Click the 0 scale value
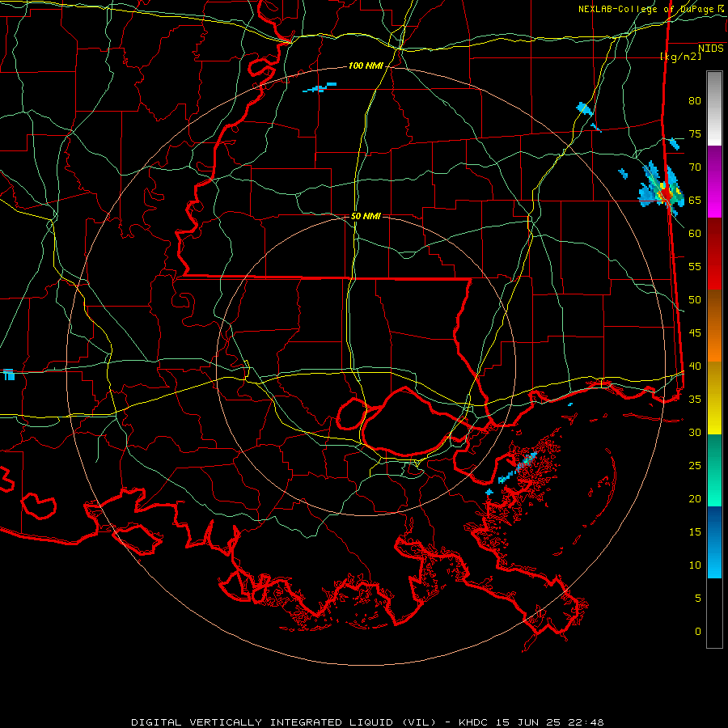The width and height of the screenshot is (728, 728). pos(698,632)
